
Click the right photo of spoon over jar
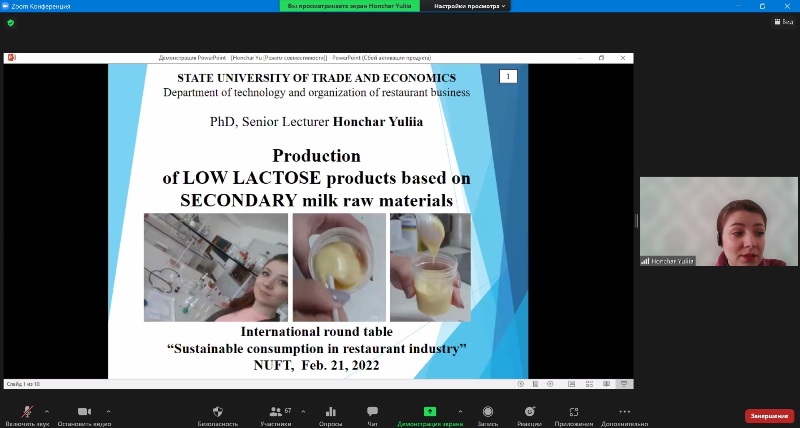click(431, 267)
